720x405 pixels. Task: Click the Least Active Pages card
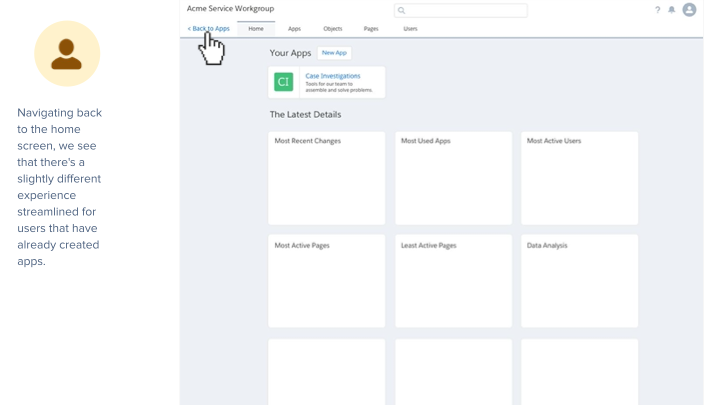click(x=453, y=281)
